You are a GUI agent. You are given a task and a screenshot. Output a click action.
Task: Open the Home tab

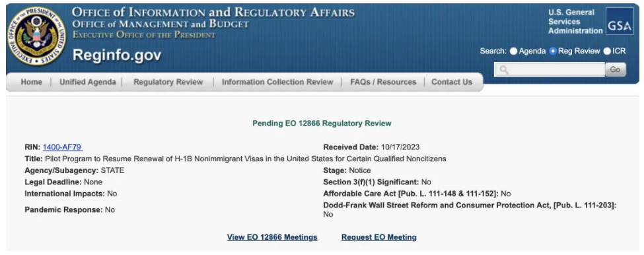[x=32, y=82]
